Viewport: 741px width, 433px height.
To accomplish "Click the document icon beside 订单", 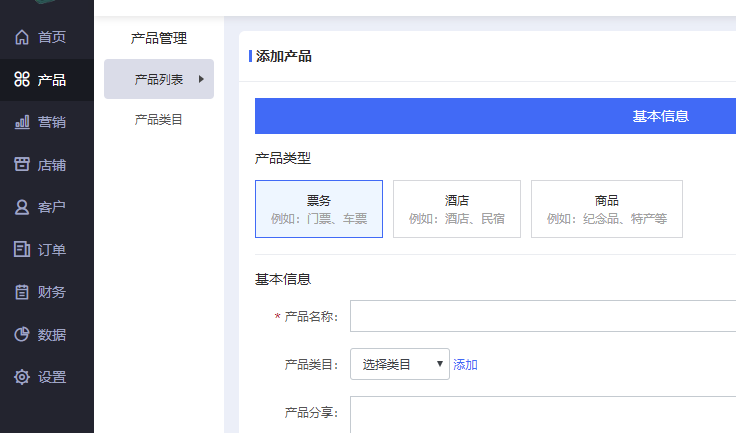I will (22, 249).
